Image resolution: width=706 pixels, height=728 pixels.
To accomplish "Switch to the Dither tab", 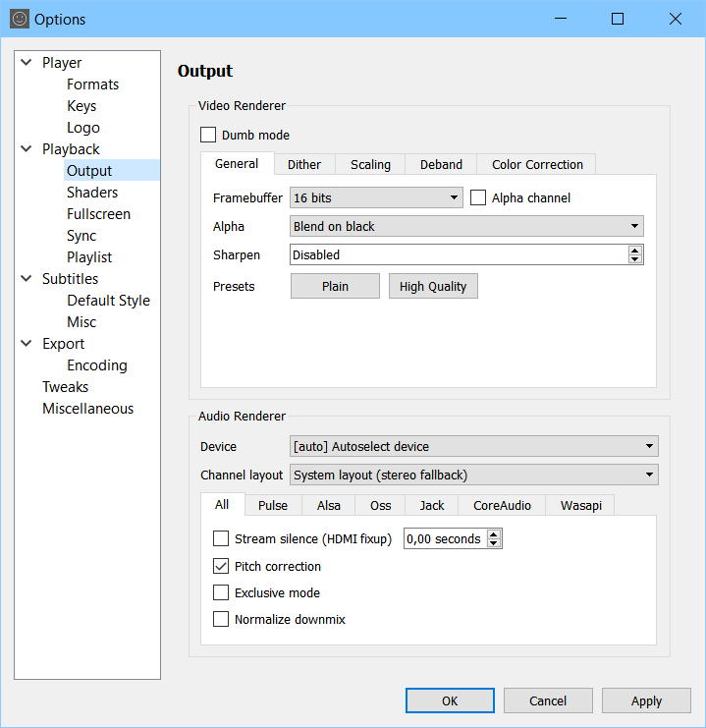I will pos(304,164).
